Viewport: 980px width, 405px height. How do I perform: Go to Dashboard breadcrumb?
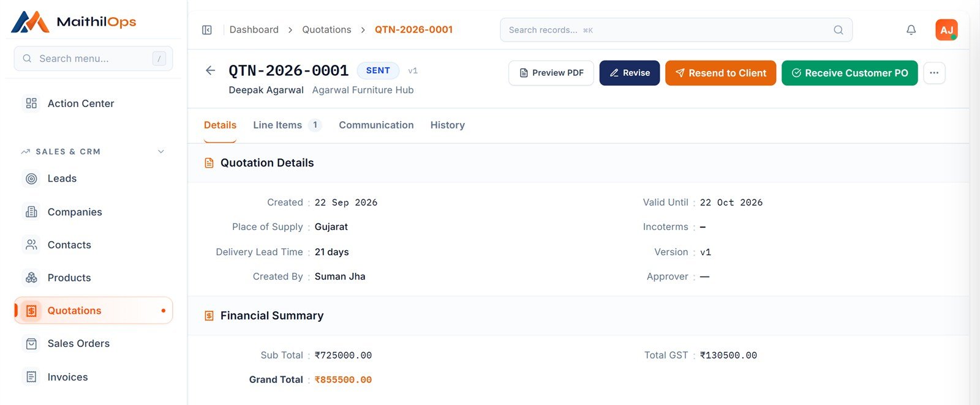pyautogui.click(x=254, y=30)
